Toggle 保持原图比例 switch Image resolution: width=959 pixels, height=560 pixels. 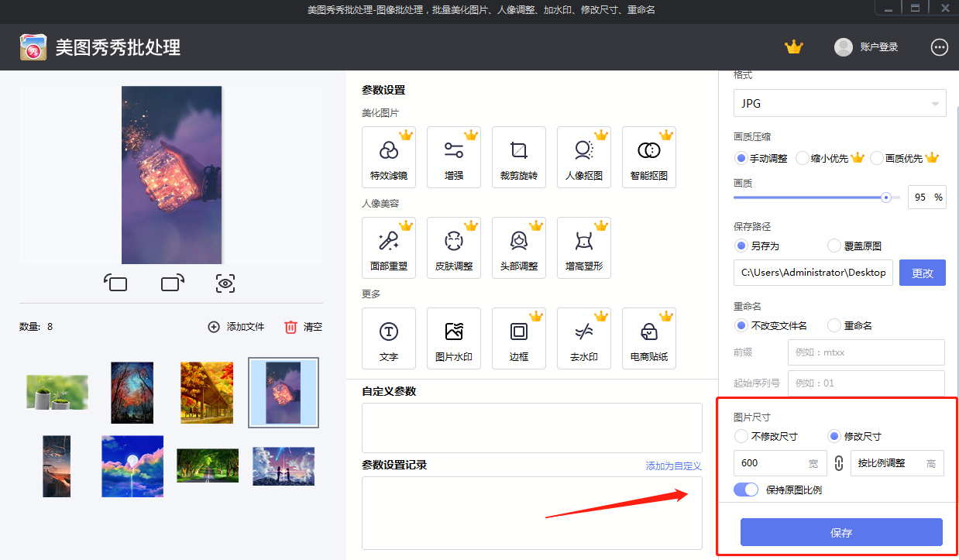(746, 490)
